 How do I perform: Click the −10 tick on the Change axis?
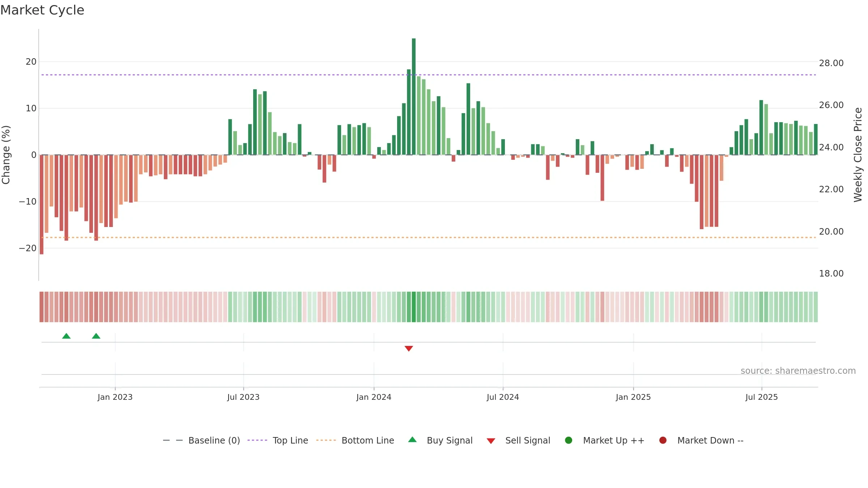[x=28, y=202]
